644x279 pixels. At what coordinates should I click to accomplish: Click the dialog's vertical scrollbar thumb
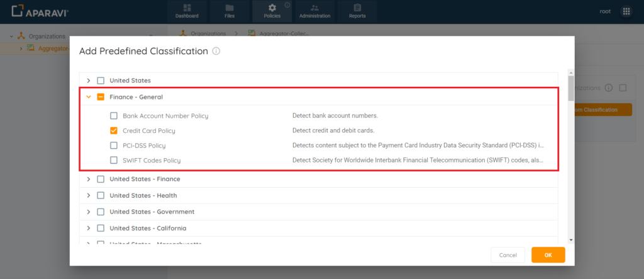(x=571, y=88)
